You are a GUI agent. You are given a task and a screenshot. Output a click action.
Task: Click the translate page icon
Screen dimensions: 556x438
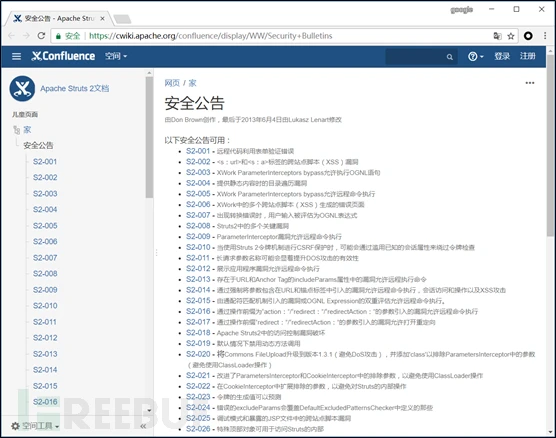click(x=497, y=36)
